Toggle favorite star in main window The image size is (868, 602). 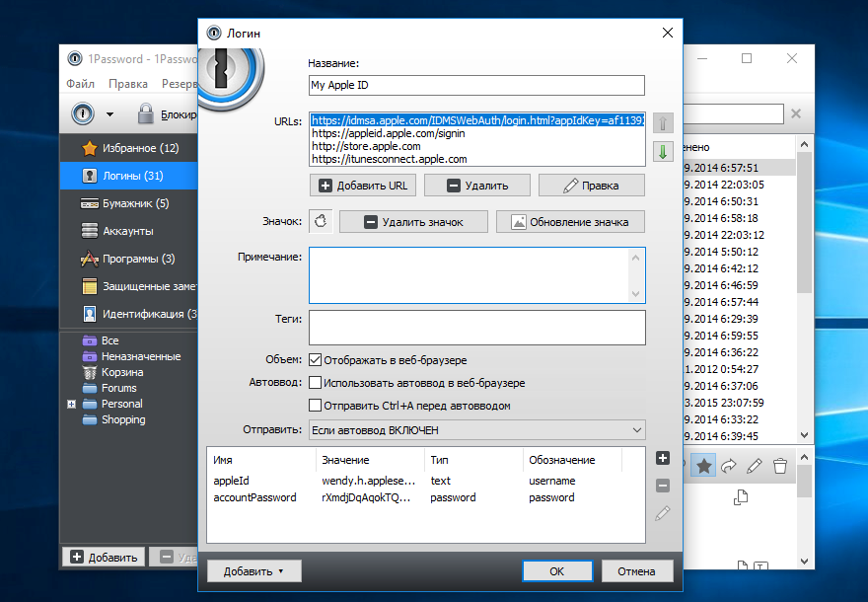[703, 466]
